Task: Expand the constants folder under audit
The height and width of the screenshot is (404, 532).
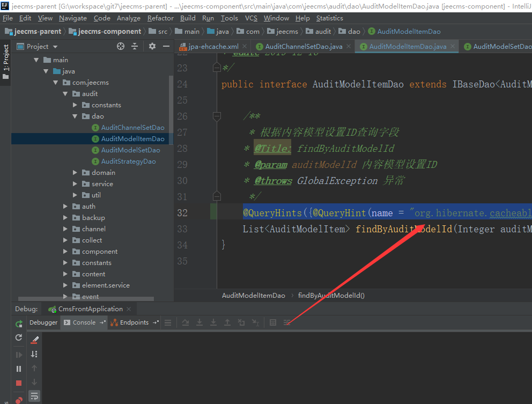Action: (x=76, y=105)
